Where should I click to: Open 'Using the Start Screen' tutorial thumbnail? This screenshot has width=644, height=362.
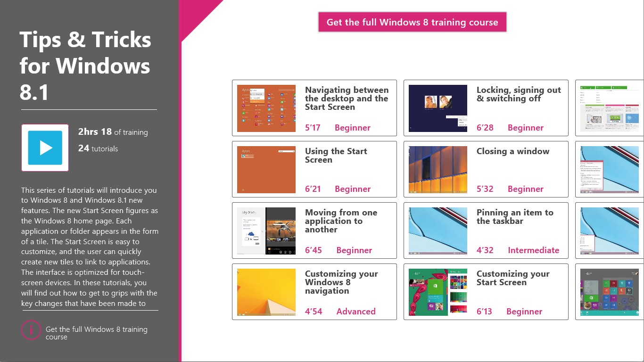(266, 170)
